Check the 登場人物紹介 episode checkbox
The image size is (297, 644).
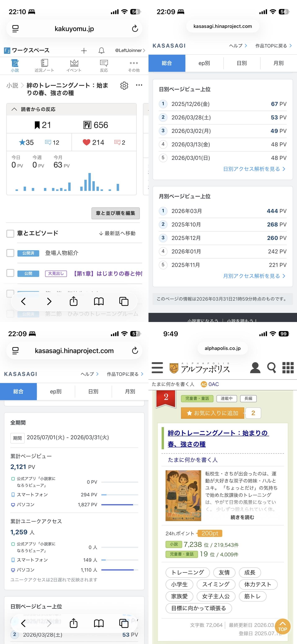(10, 253)
